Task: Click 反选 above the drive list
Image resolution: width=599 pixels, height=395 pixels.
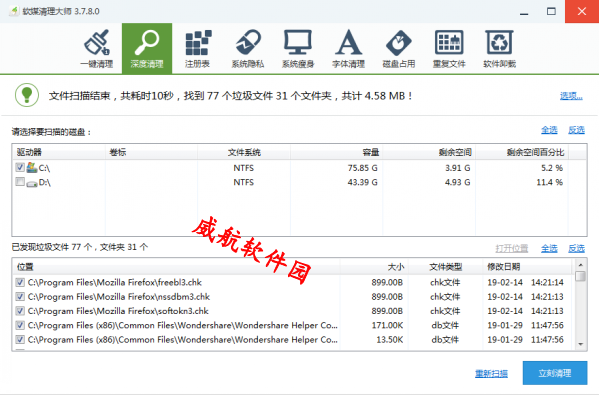Action: tap(576, 130)
